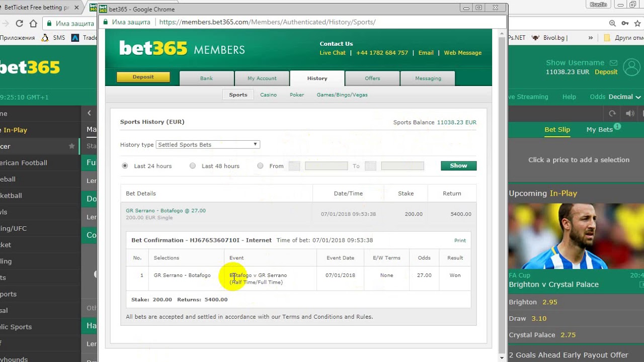Click the Web Message link
The width and height of the screenshot is (644, 362).
(x=462, y=53)
